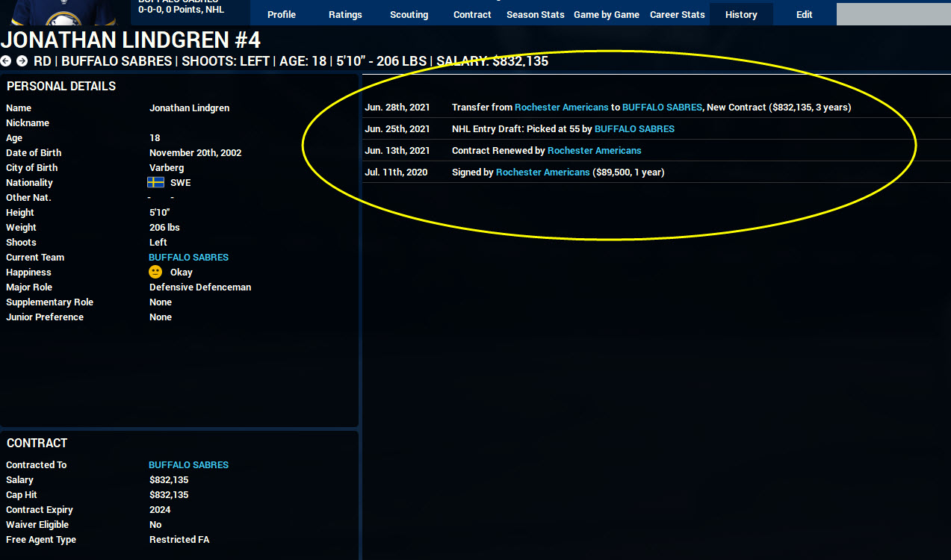Go to previous player with left arrow
Image resolution: width=951 pixels, height=560 pixels.
(x=6, y=61)
